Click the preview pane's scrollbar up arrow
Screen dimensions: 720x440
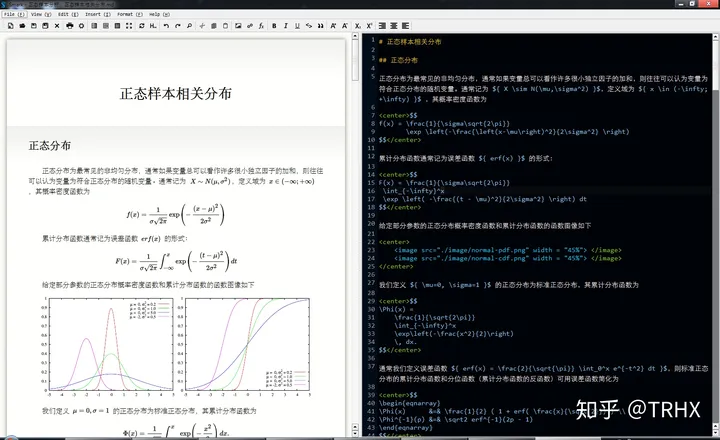click(x=355, y=36)
